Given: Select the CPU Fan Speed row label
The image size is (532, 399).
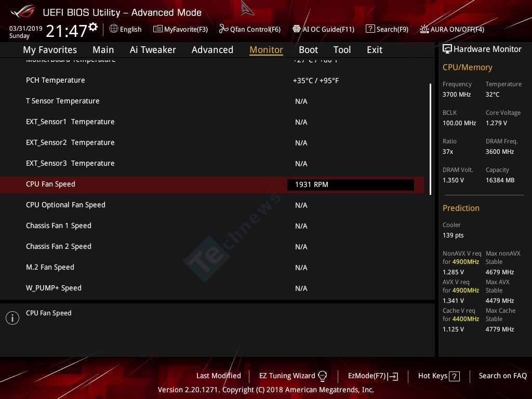Looking at the screenshot, I should (50, 184).
